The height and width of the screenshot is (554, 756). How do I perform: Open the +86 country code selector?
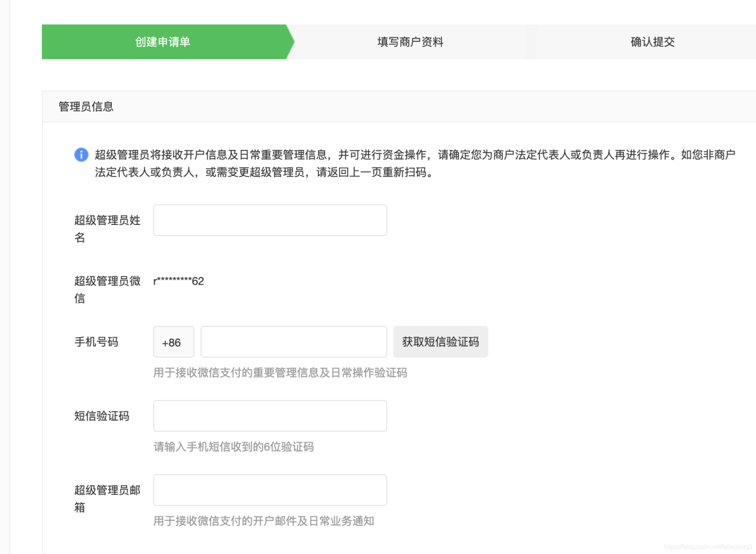(x=174, y=341)
